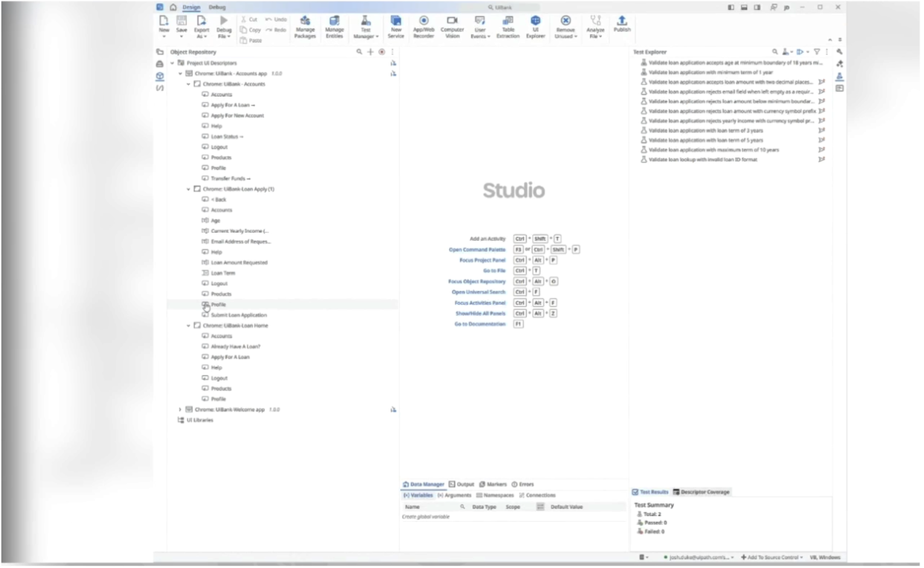Click the Publish ribbon button
Screen dimensions: 924x568
point(622,24)
